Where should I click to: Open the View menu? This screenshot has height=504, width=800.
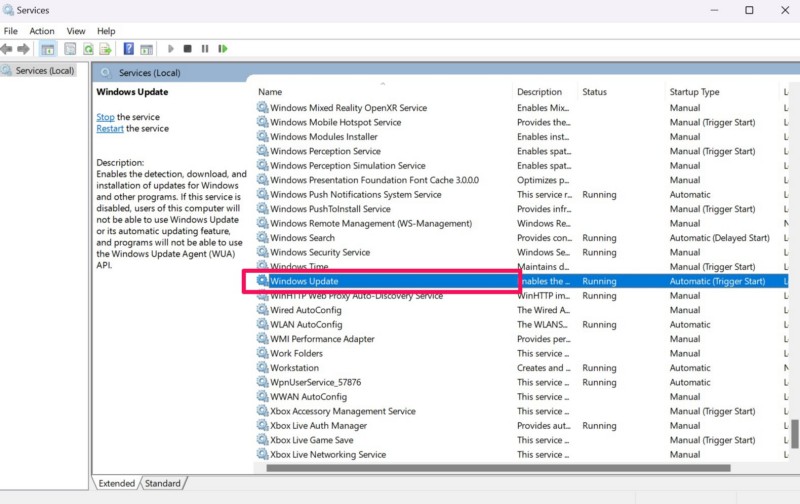(x=76, y=31)
